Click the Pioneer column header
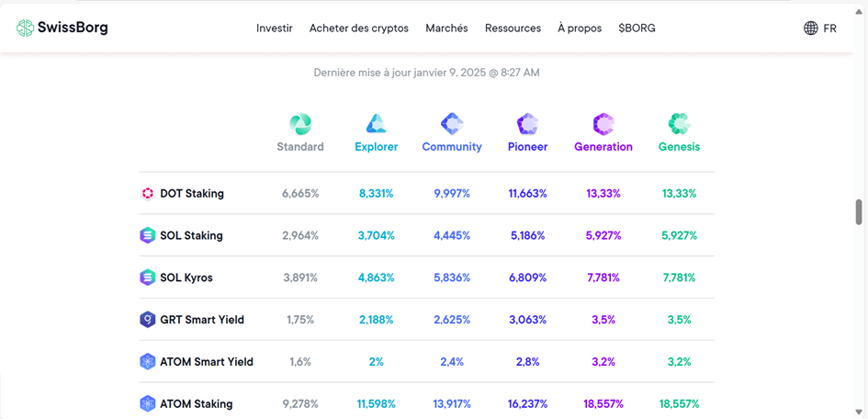 (527, 147)
